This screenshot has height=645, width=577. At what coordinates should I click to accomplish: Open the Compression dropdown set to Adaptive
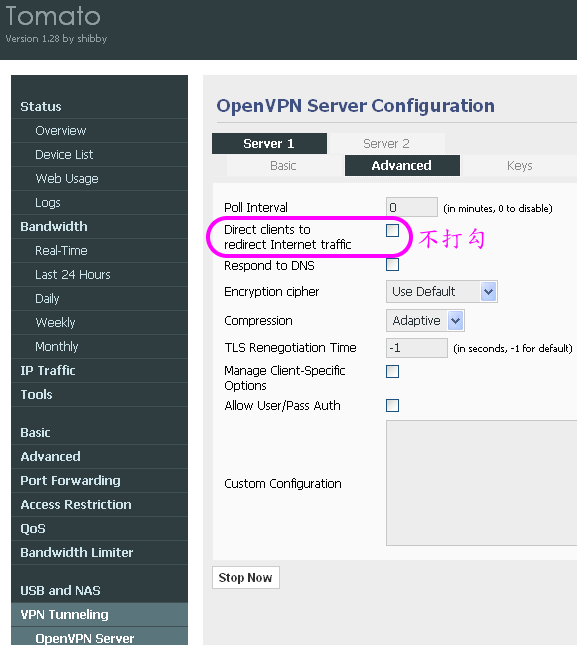click(x=425, y=320)
